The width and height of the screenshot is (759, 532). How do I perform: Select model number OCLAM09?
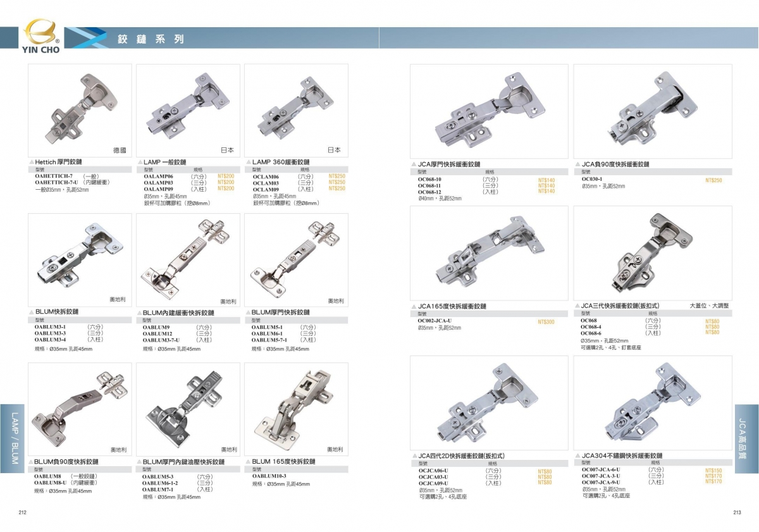tap(266, 189)
